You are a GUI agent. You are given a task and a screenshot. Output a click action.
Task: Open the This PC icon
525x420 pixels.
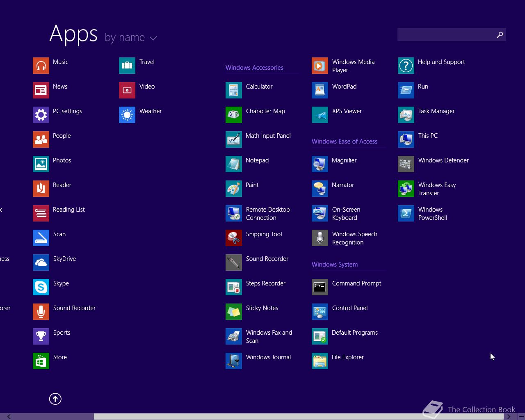pyautogui.click(x=406, y=139)
